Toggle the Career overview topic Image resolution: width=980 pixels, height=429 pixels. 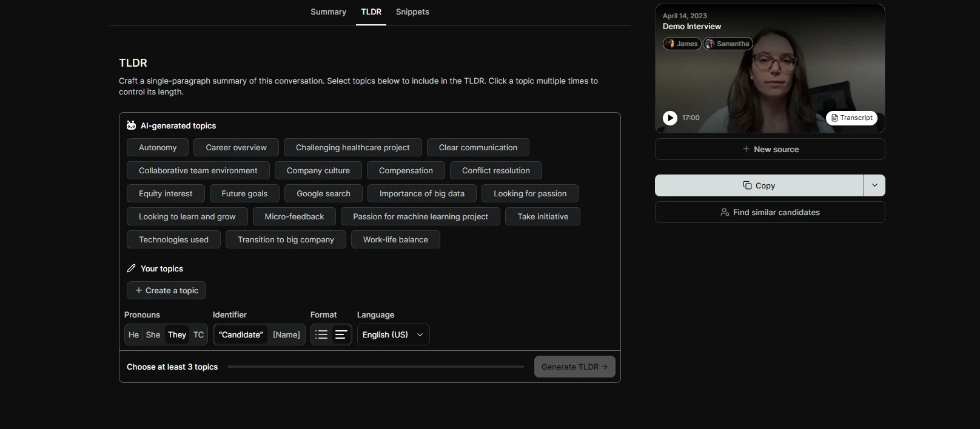[x=236, y=147]
